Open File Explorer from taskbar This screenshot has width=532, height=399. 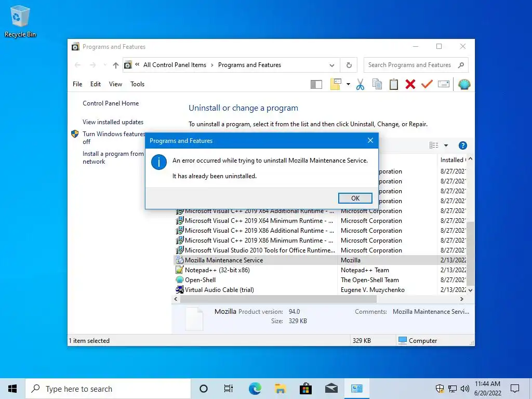pyautogui.click(x=280, y=389)
